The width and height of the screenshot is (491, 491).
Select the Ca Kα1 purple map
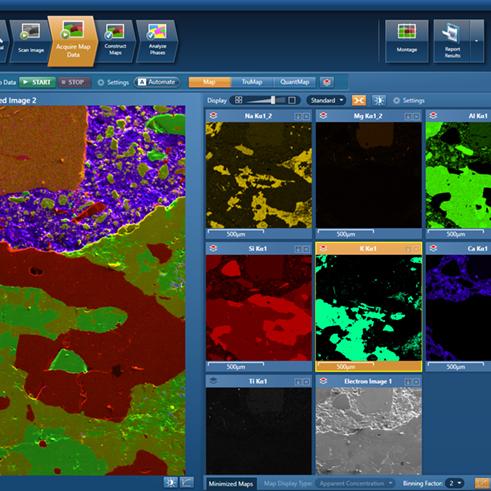coord(458,308)
